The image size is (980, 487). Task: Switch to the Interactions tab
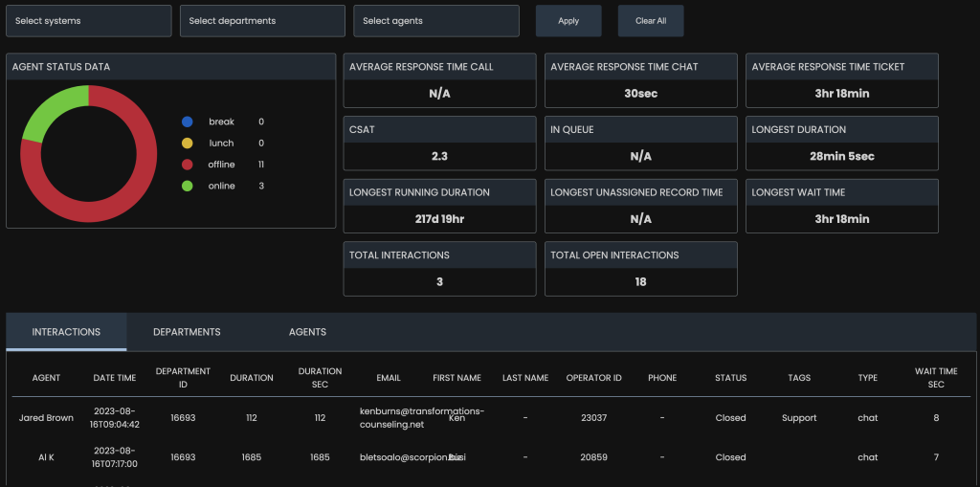tap(66, 332)
